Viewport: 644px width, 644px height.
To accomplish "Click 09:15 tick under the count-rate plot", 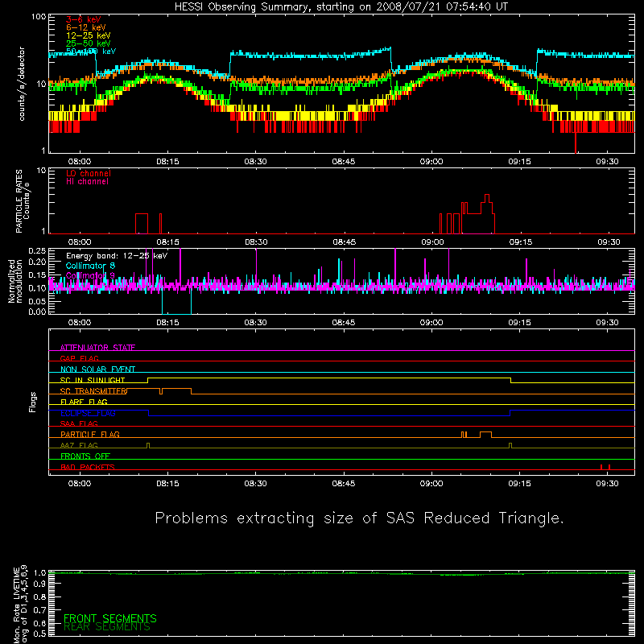I will tap(519, 162).
